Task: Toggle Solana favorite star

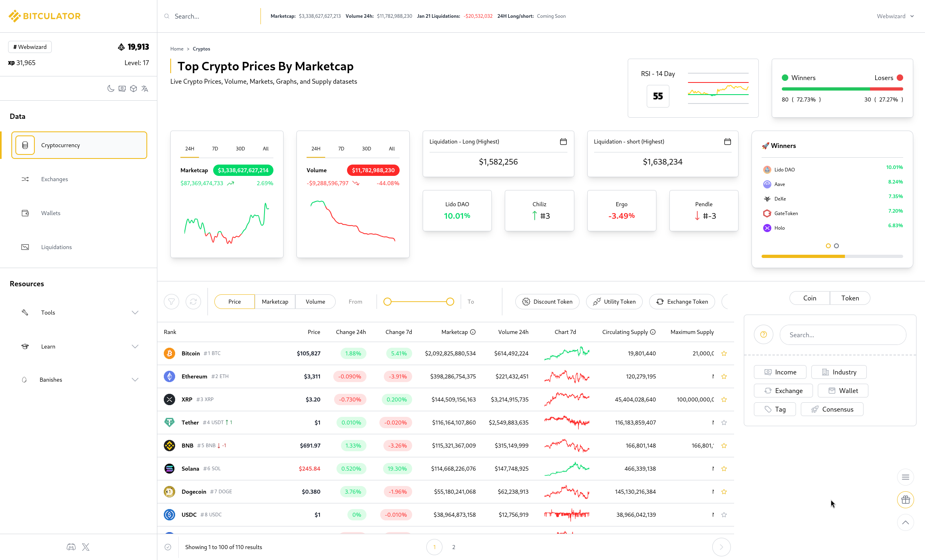Action: 724,469
